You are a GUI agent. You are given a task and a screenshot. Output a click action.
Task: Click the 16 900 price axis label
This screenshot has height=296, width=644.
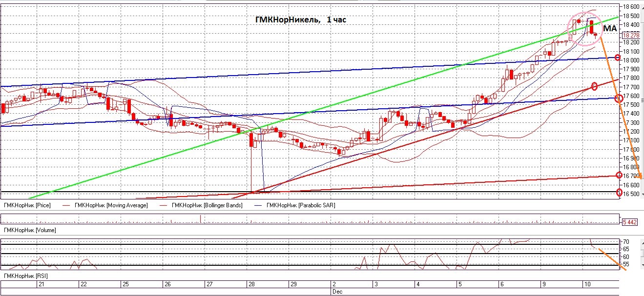[x=631, y=158]
